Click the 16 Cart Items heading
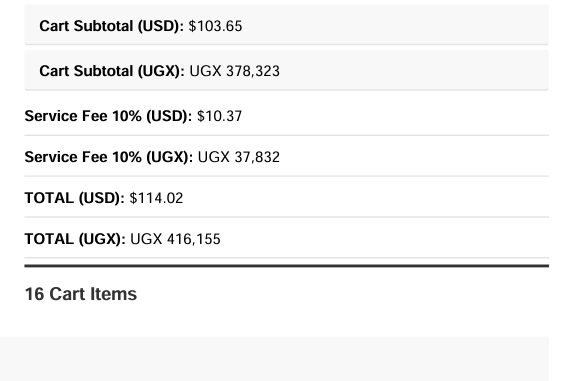The width and height of the screenshot is (582, 381). click(81, 294)
